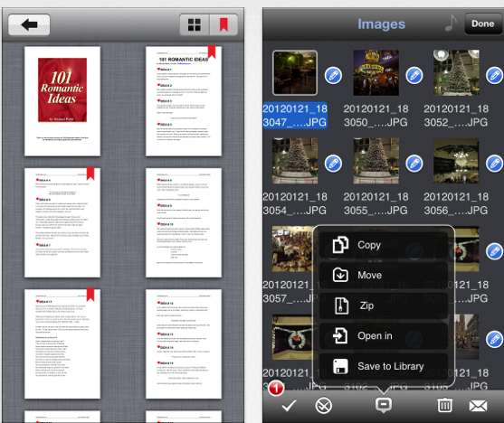The height and width of the screenshot is (423, 504).
Task: Edit name of image 183052
Action: [x=495, y=76]
